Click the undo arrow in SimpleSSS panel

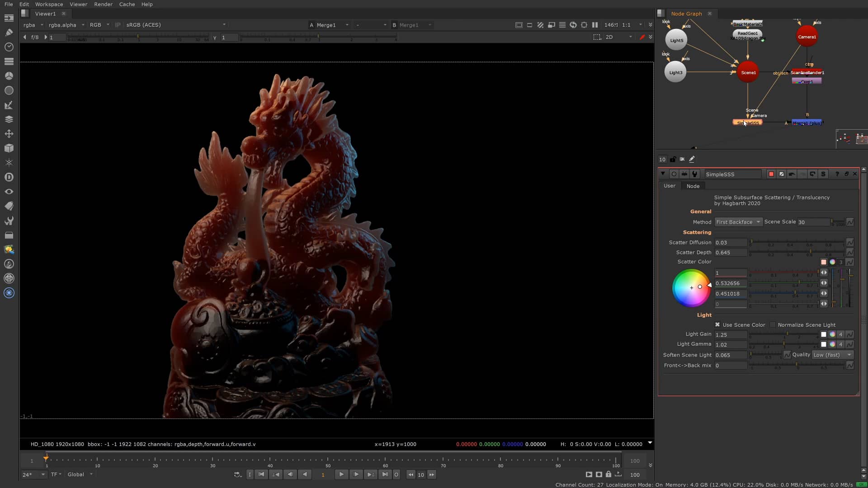[x=791, y=174]
